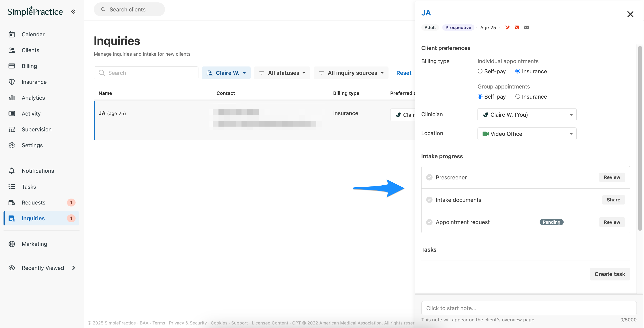Click the Marketing globe icon
This screenshot has height=328, width=644.
(x=12, y=244)
